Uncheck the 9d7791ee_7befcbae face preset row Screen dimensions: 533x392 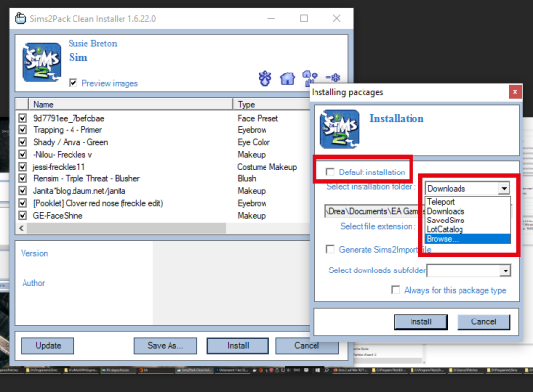coord(23,118)
